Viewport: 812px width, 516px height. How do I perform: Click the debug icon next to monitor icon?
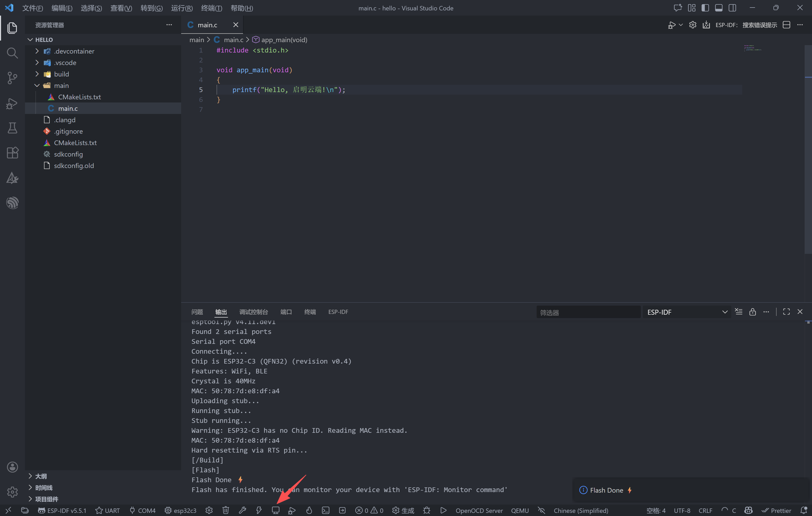click(292, 510)
